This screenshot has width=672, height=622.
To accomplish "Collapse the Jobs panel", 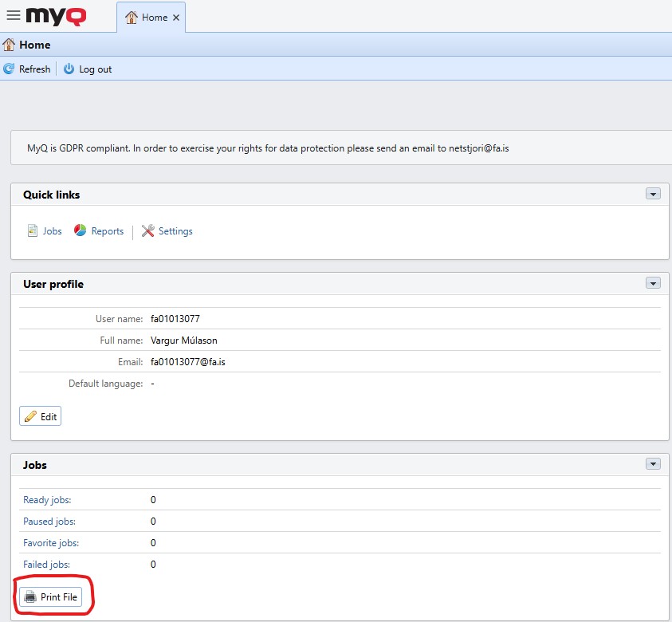I will pos(653,464).
